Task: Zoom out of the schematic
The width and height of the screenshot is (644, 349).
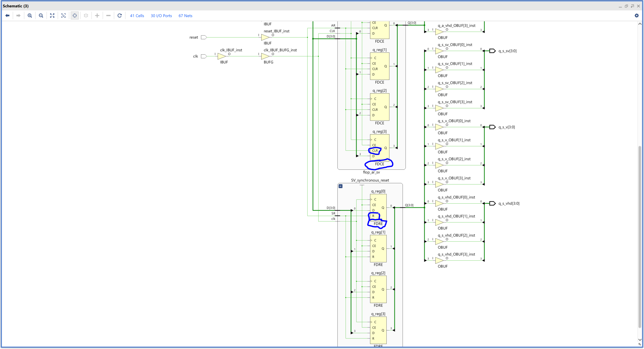Action: pyautogui.click(x=41, y=15)
